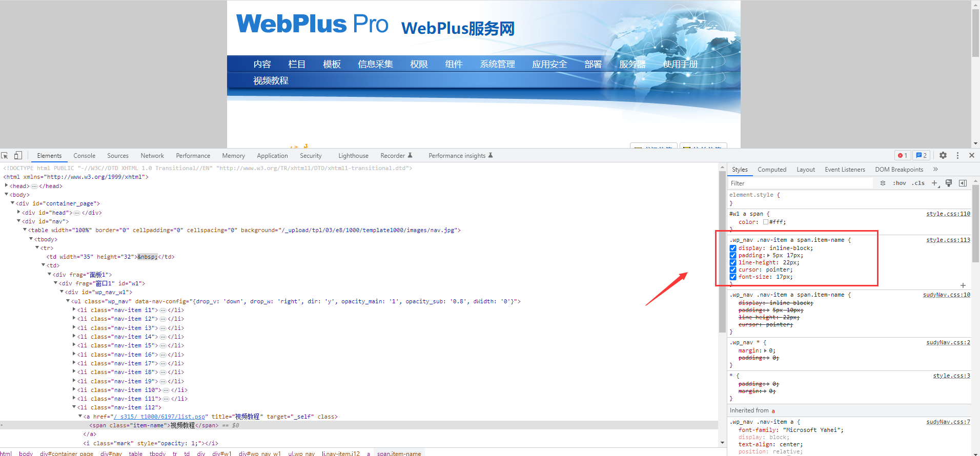
Task: Open the DevTools three-dot customize menu
Action: [957, 155]
